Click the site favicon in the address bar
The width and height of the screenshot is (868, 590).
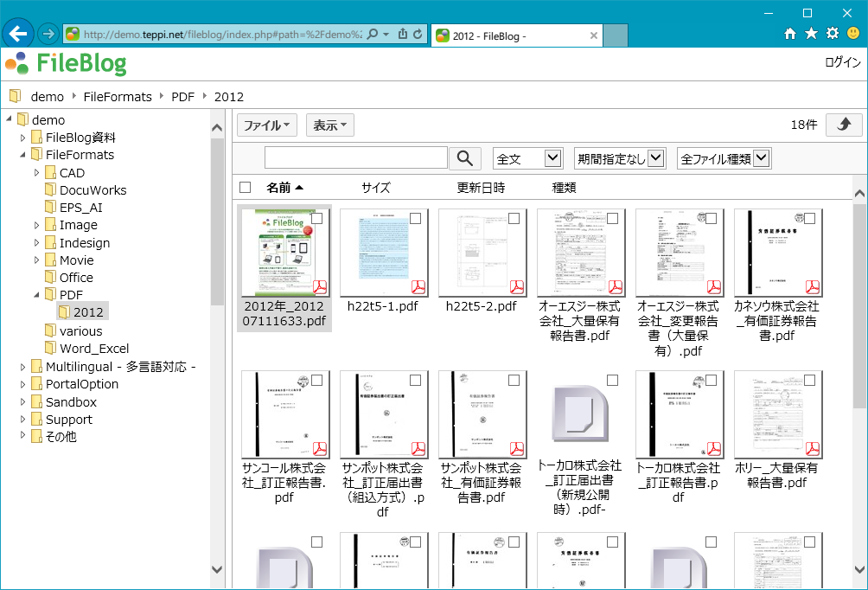coord(73,35)
